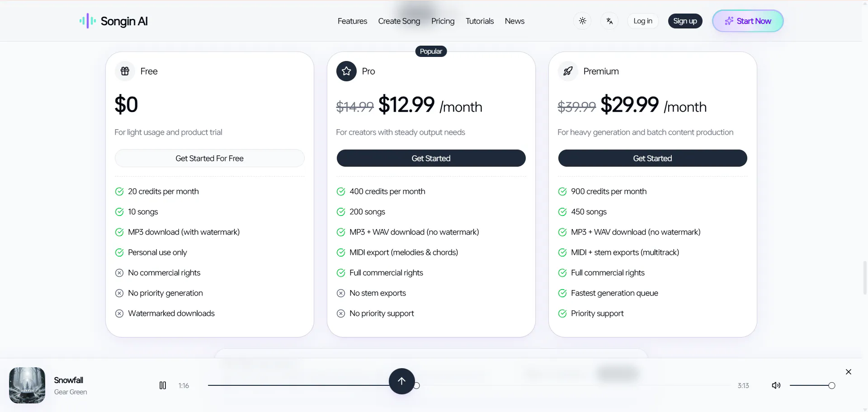Click the '200 songs' check icon
This screenshot has height=412, width=868.
coord(341,212)
